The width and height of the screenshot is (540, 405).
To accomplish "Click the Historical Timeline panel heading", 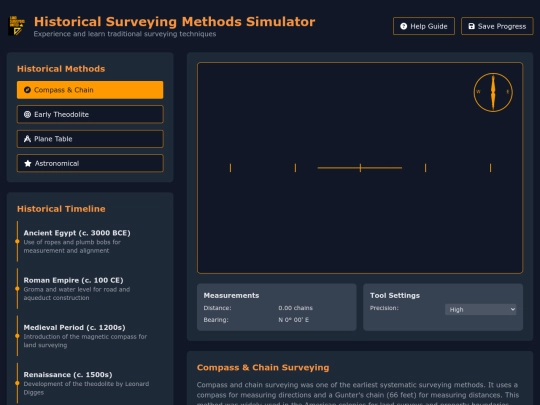I will (61, 209).
